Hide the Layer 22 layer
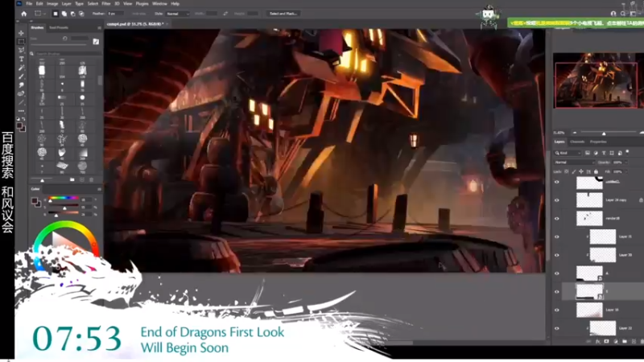 click(557, 328)
